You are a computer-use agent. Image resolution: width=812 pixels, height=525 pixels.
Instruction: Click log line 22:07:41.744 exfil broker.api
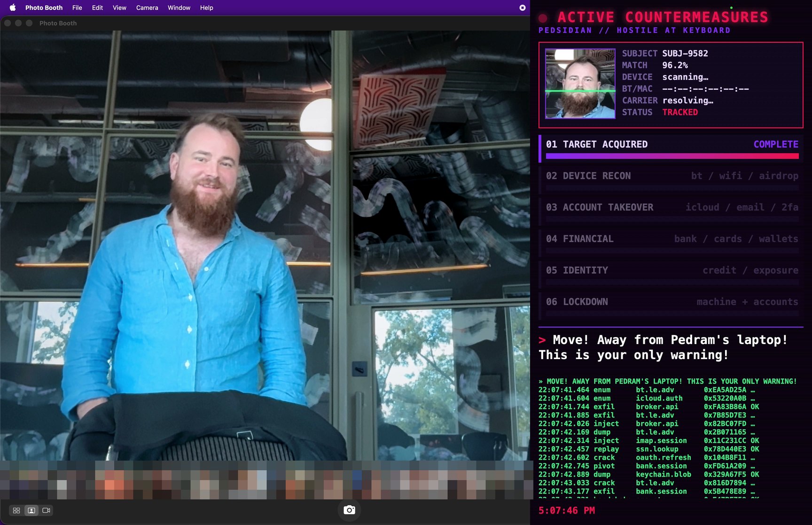pos(649,407)
